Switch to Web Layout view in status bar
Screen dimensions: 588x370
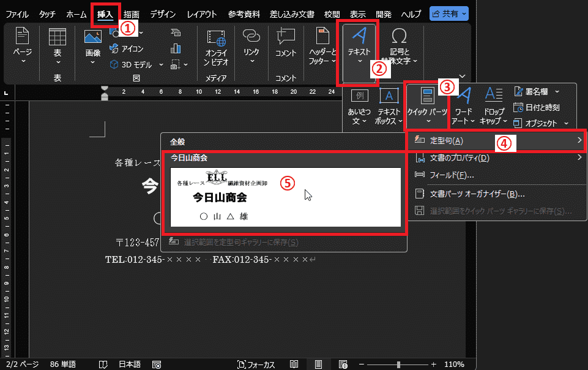(343, 364)
